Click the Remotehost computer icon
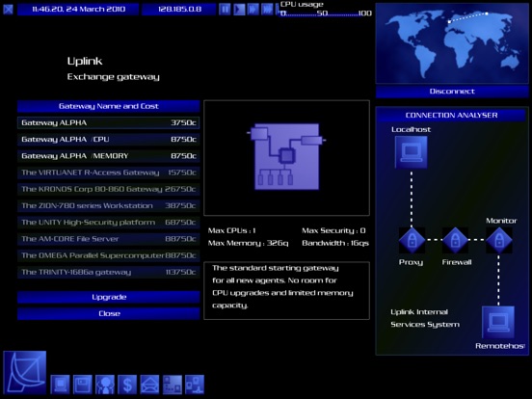Image resolution: width=532 pixels, height=399 pixels. point(498,322)
